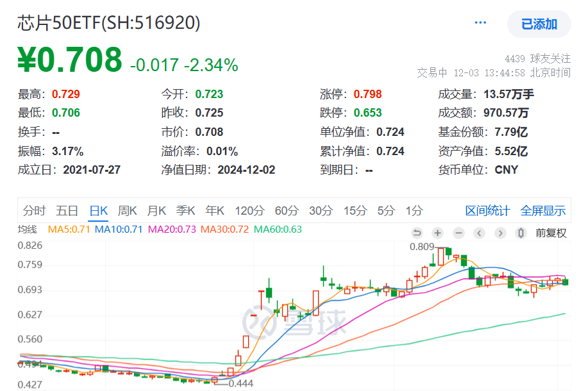
Task: Zoom in on the chart
Action: [x=438, y=233]
